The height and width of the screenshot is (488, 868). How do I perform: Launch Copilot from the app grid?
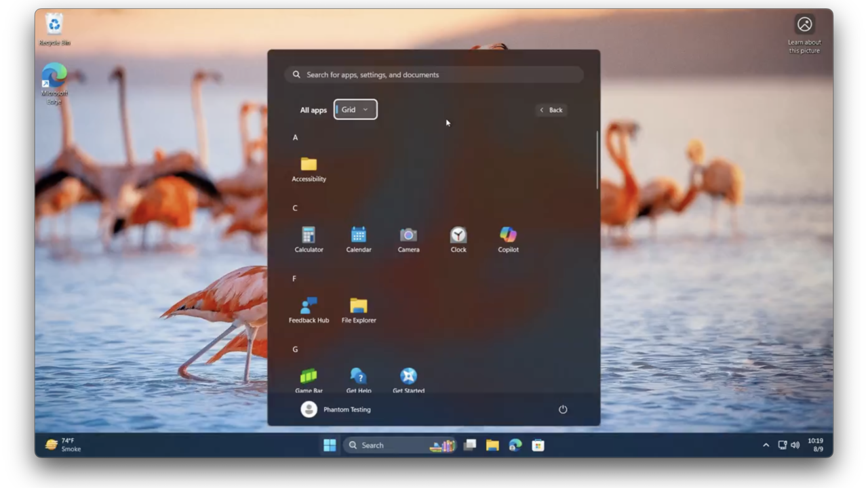point(508,239)
